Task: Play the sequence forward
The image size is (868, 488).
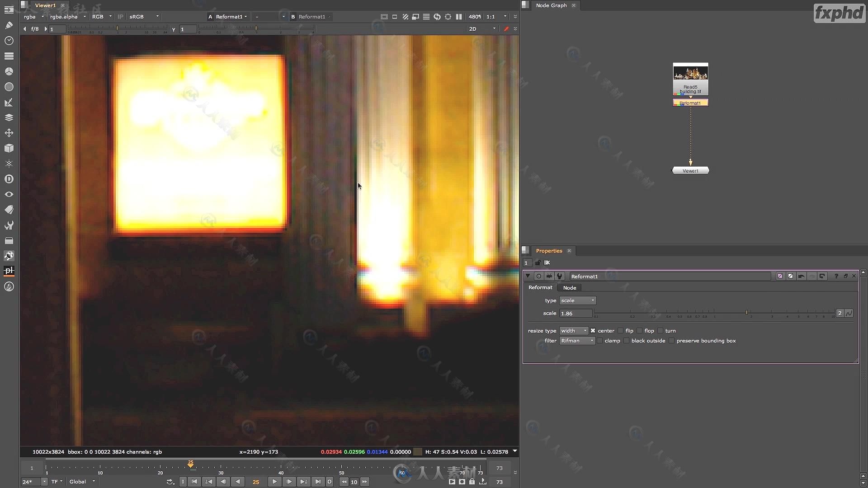Action: (x=274, y=482)
